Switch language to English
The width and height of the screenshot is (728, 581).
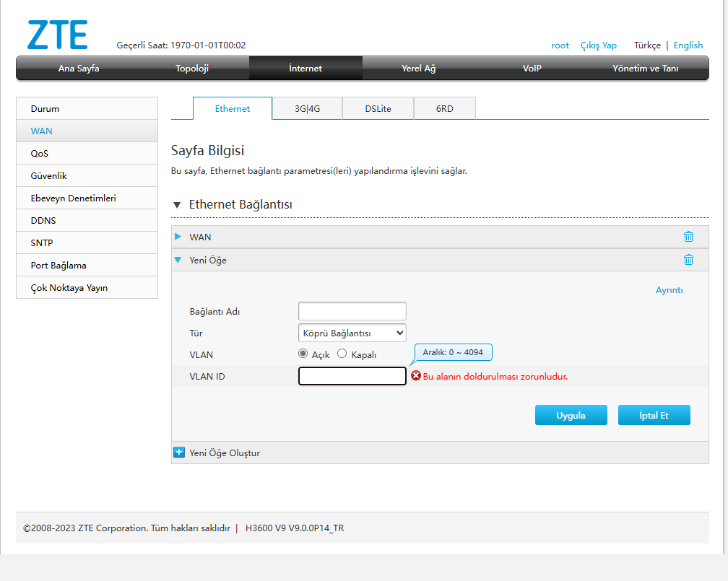[688, 45]
